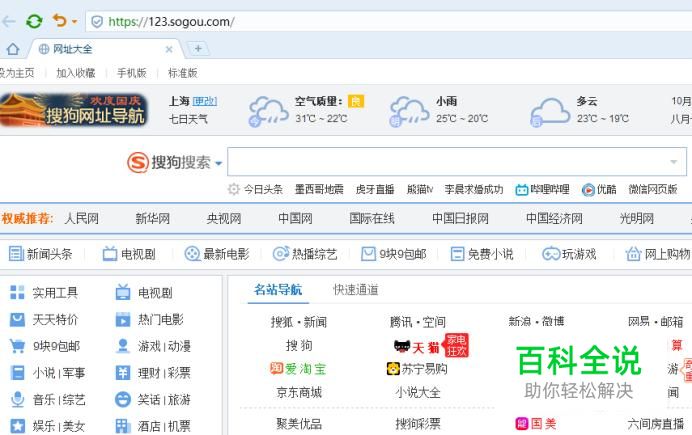Click the 小雨 weather cloud icon
692x435 pixels.
tap(409, 111)
